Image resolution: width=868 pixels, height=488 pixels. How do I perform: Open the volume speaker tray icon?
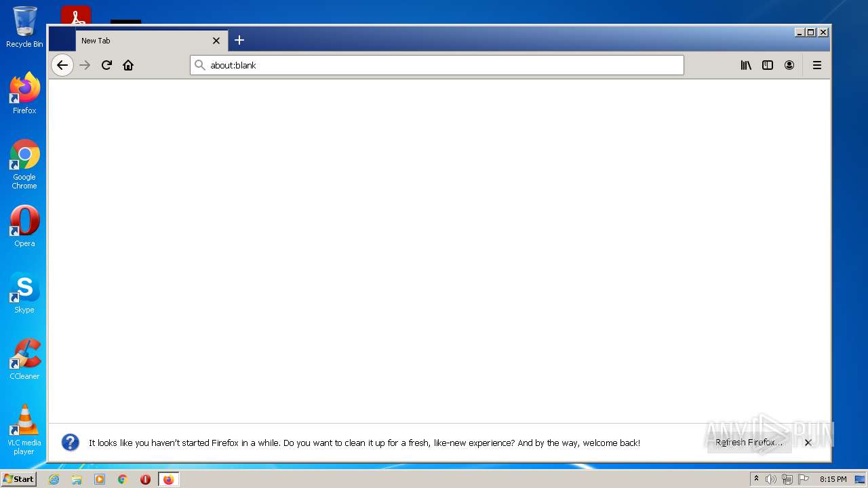coord(771,479)
